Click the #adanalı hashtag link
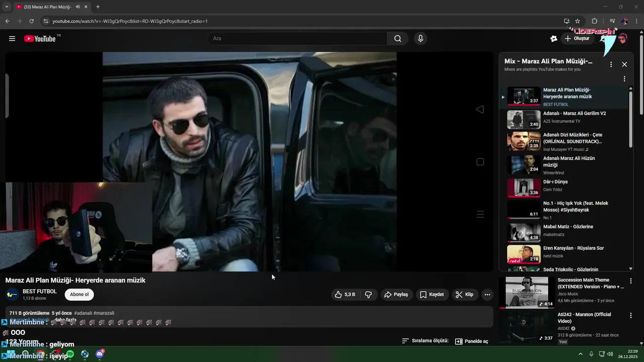Image resolution: width=644 pixels, height=362 pixels. pyautogui.click(x=83, y=313)
